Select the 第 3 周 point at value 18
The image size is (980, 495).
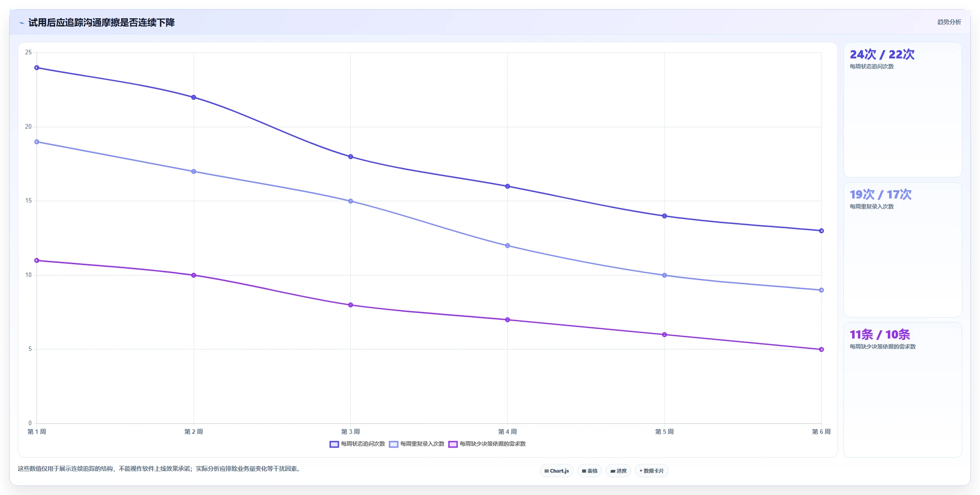351,156
